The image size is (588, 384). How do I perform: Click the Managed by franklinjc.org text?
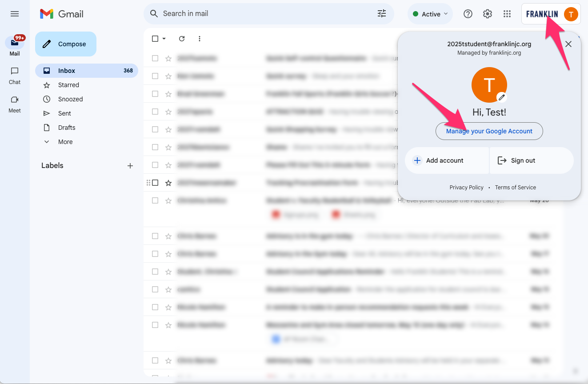coord(489,53)
